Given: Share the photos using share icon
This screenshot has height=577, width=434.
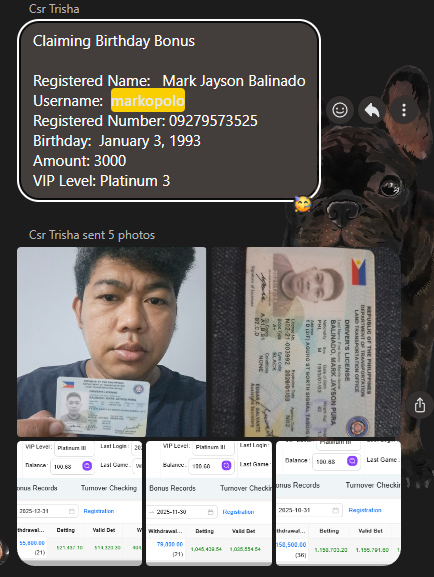Looking at the screenshot, I should point(420,405).
